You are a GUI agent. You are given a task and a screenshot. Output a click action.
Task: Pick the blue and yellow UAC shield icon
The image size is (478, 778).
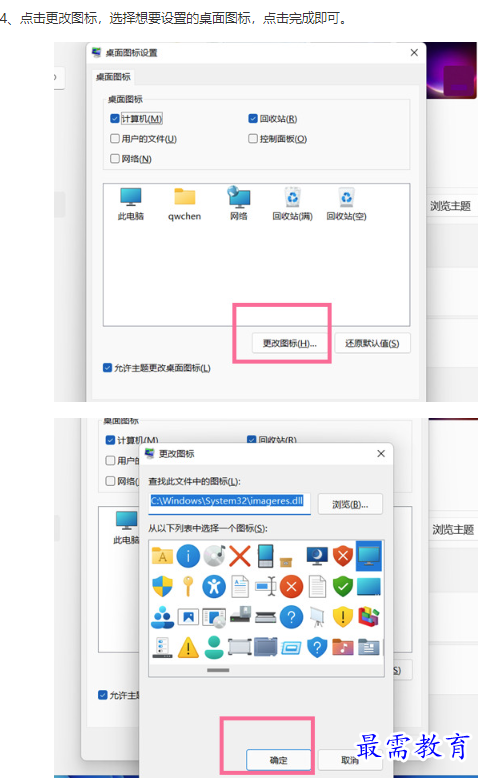(162, 587)
